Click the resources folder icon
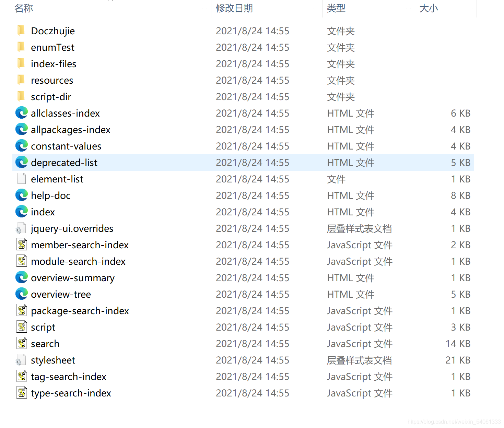This screenshot has width=504, height=428. click(x=21, y=80)
